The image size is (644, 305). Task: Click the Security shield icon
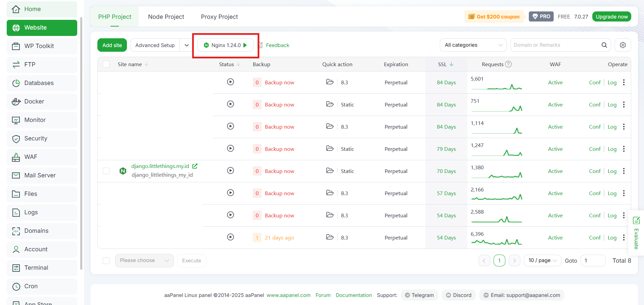tap(16, 139)
